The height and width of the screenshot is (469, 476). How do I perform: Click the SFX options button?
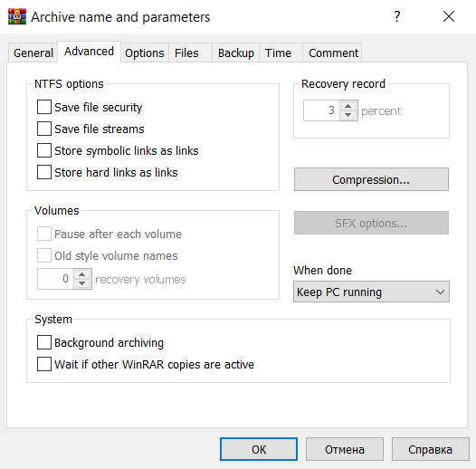tap(371, 223)
